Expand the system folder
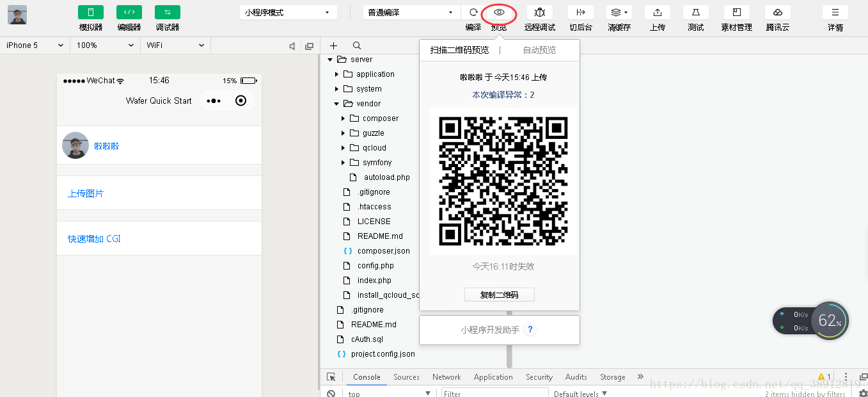Screen dimensions: 868x397 pos(336,89)
